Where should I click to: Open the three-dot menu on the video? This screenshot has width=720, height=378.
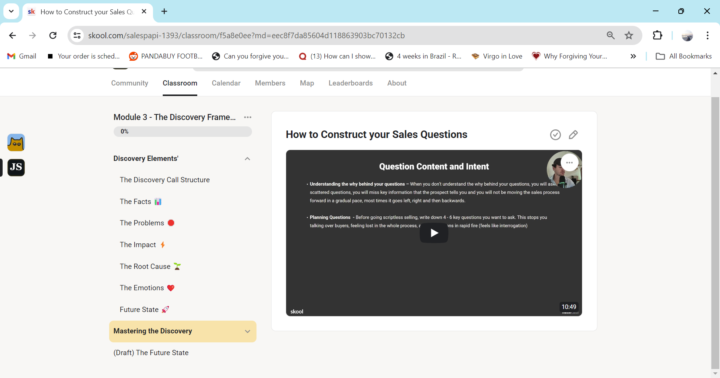click(569, 163)
